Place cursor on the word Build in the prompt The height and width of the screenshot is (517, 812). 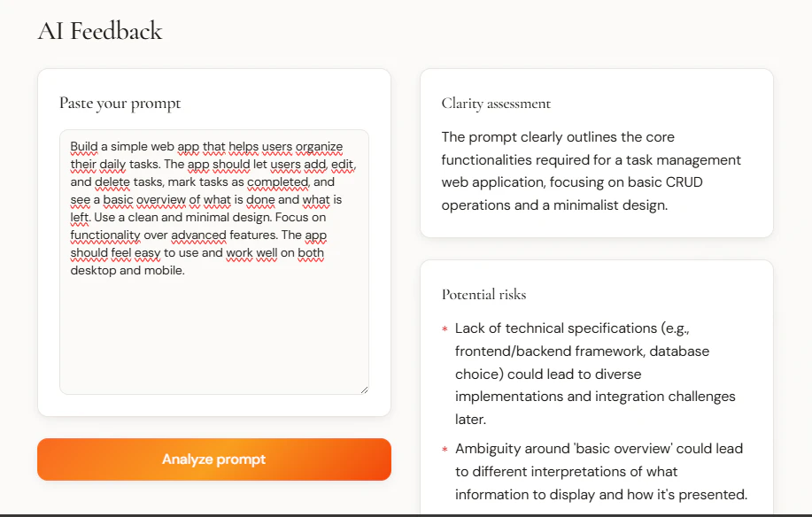81,146
